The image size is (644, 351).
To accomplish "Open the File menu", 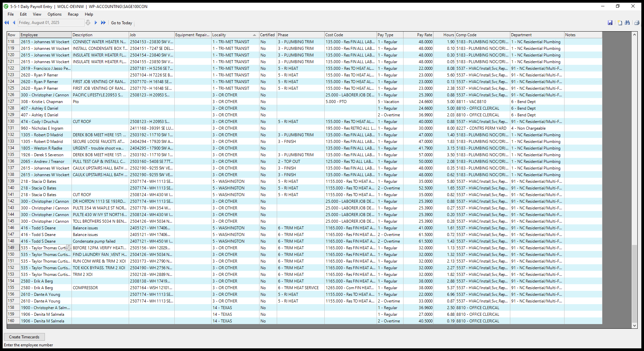I will click(x=11, y=14).
